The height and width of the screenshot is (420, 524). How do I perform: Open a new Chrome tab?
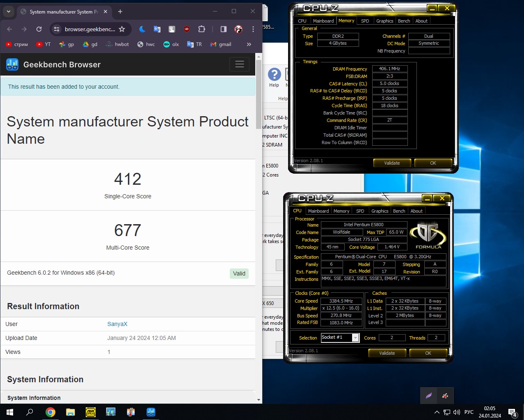click(120, 11)
